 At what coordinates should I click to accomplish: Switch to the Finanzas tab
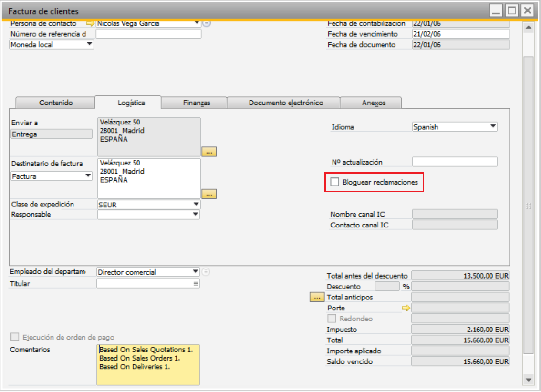tap(197, 103)
